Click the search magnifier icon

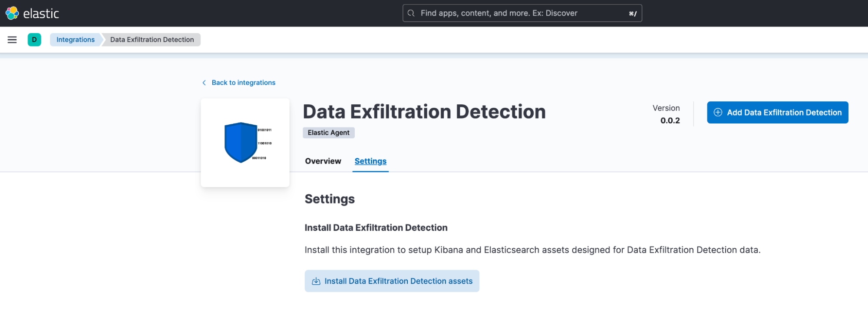click(x=411, y=13)
